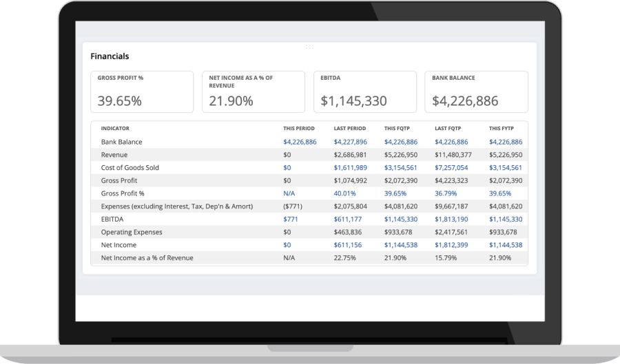Click Revenue Last FQTP value $11,480,377
Viewport: 620px width, 364px height.
[453, 155]
